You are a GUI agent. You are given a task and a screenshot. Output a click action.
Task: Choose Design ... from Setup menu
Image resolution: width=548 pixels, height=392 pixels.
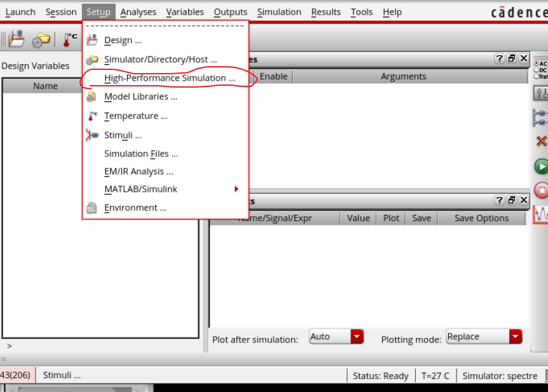(x=165, y=40)
